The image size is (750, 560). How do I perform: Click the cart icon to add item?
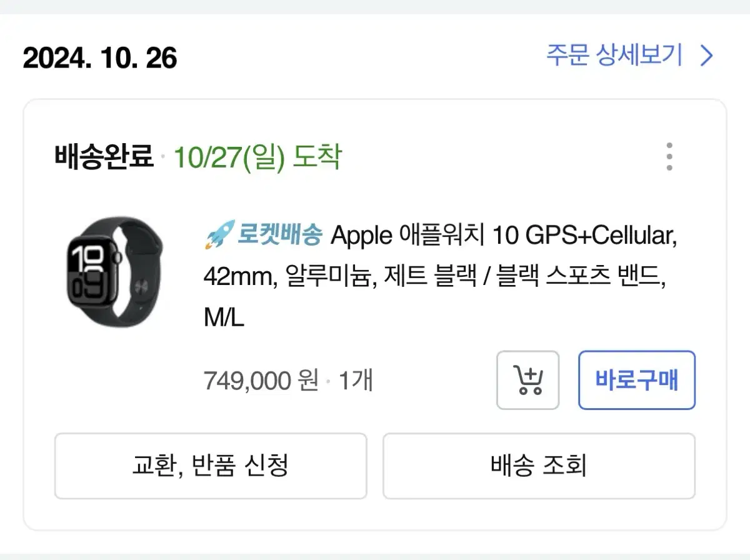coord(528,380)
